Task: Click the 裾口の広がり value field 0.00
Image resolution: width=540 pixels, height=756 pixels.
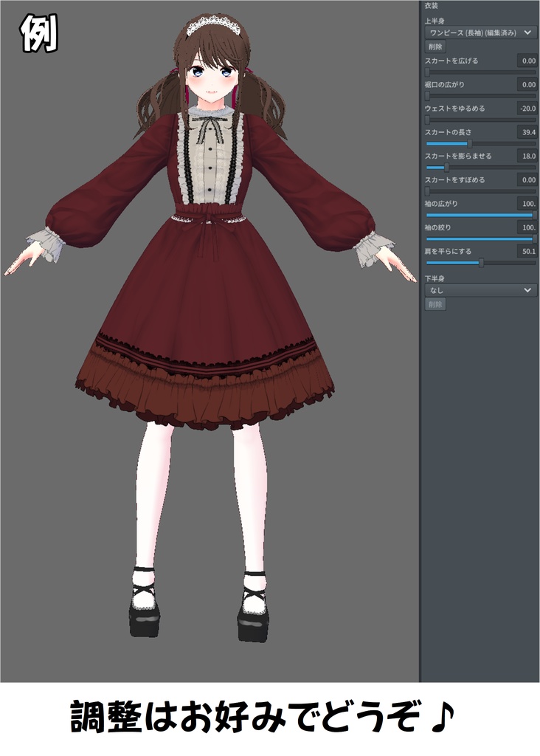Action: coord(527,84)
